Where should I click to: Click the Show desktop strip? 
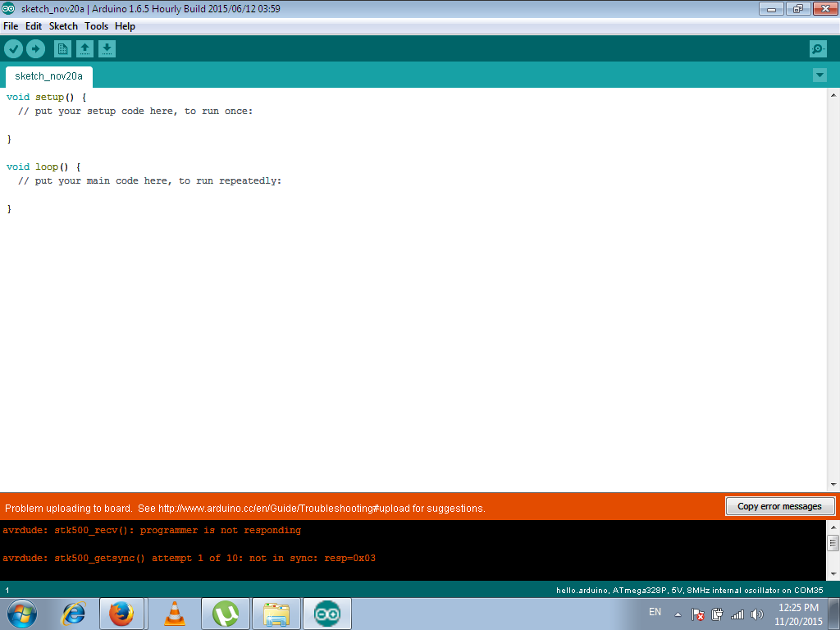[x=834, y=614]
